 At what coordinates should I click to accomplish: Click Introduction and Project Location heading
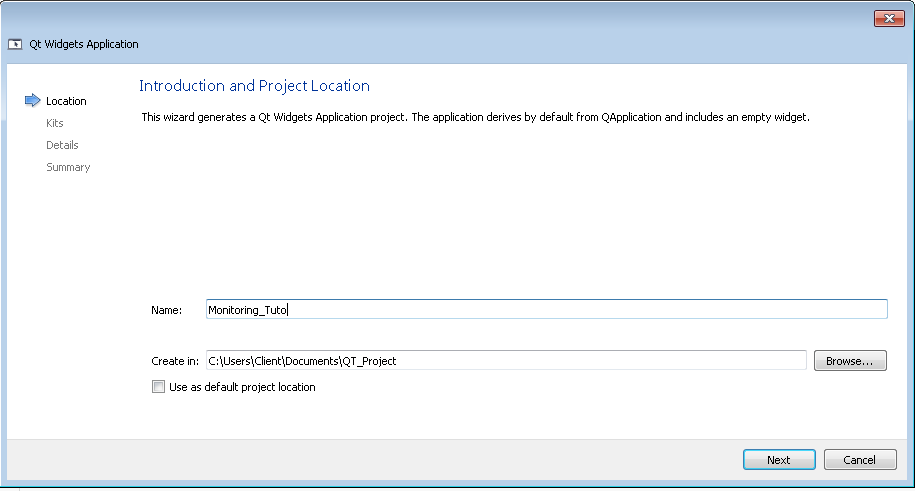pos(254,86)
